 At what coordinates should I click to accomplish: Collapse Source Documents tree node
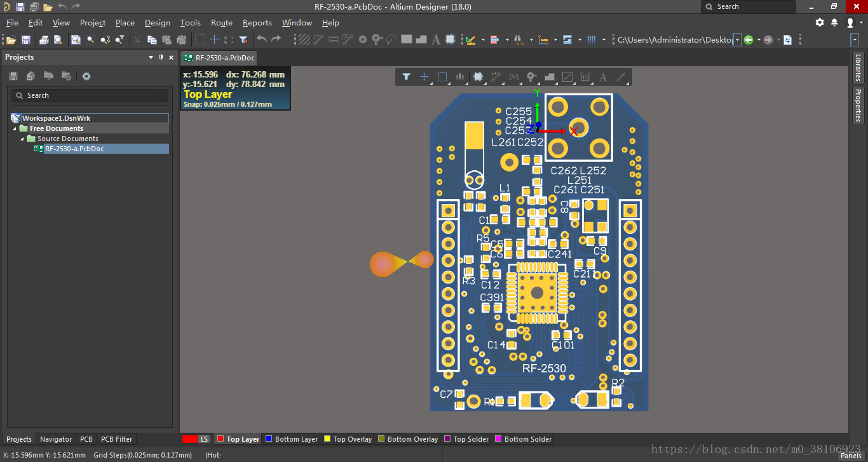point(22,139)
